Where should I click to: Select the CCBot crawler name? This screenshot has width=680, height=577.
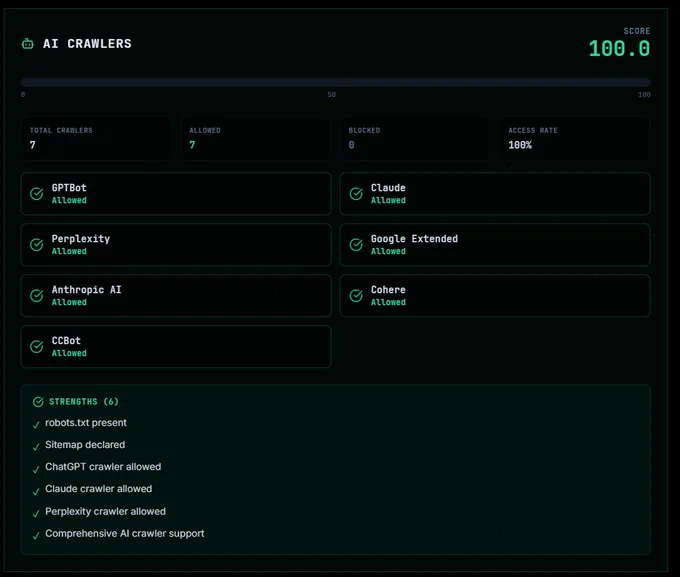[66, 341]
